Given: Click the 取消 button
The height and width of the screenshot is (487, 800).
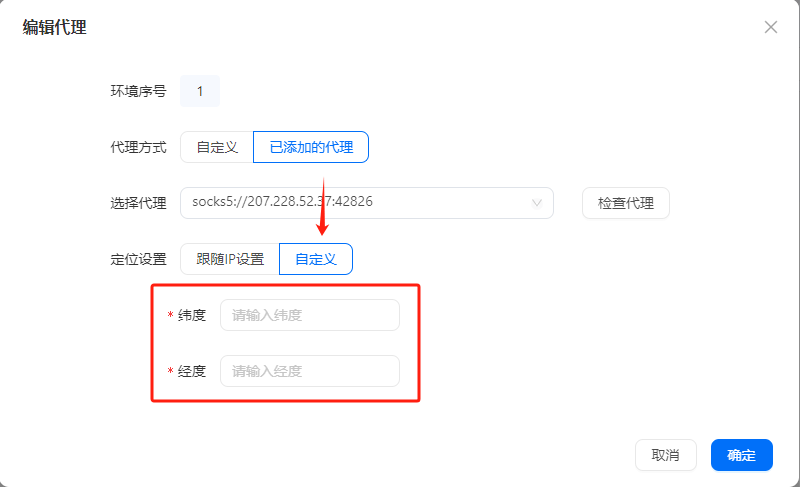Looking at the screenshot, I should point(665,455).
